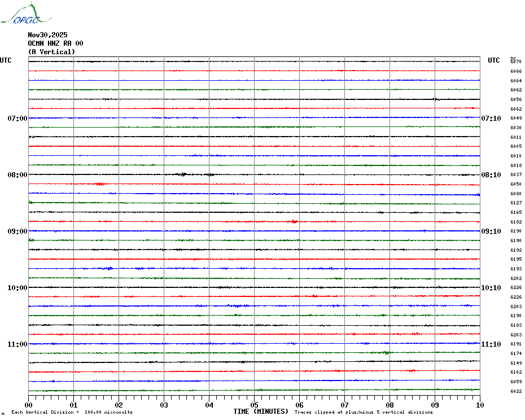Click the OFGC logo at top-left

click(x=26, y=14)
